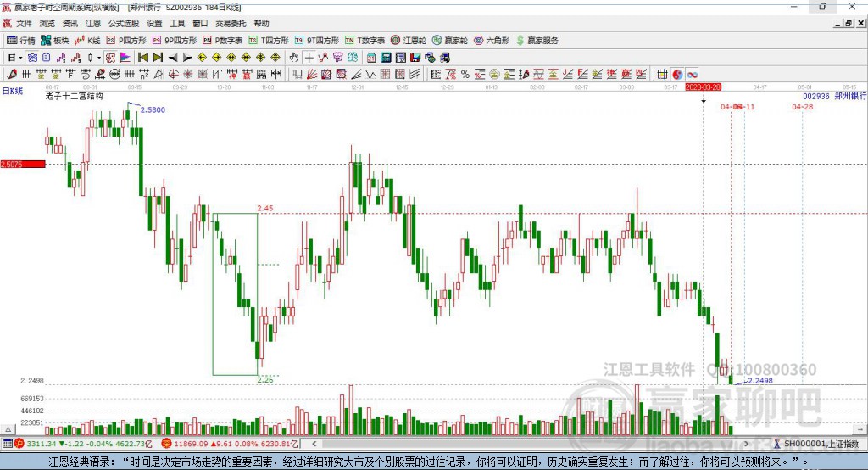The image size is (868, 470).
Task: Open the P四方形 square tool
Action: [x=126, y=41]
